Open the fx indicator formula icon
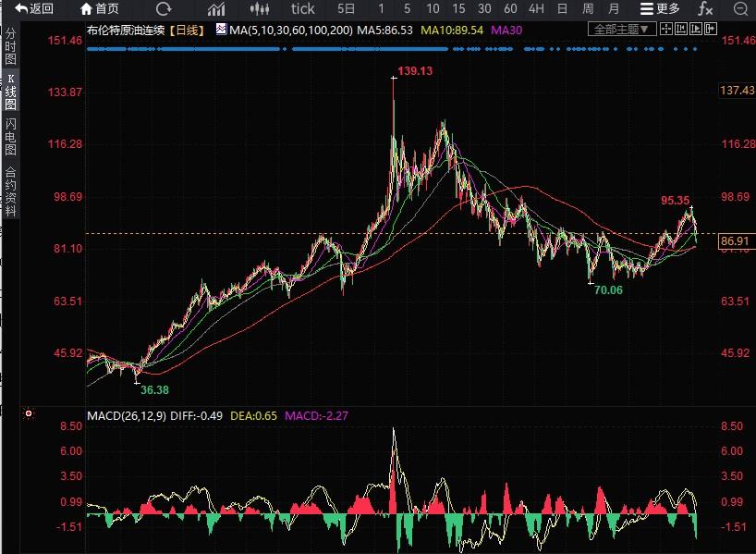Viewport: 756px width, 554px height. [x=705, y=8]
